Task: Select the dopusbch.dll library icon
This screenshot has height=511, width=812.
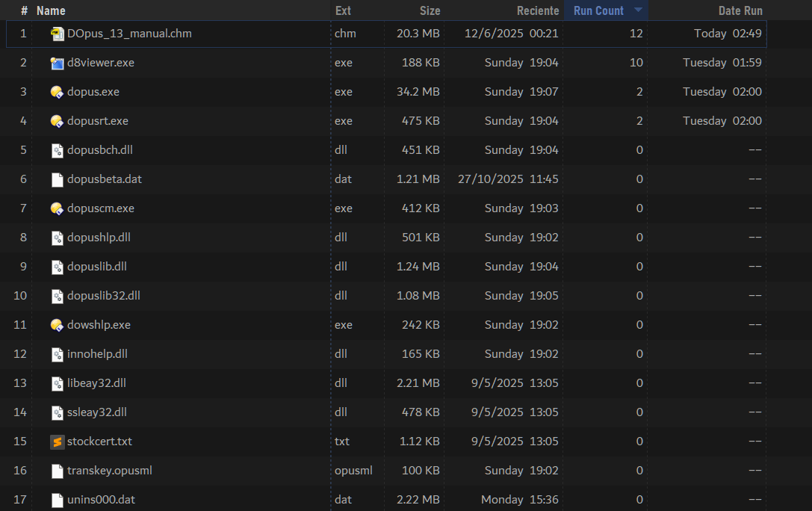Action: [57, 150]
